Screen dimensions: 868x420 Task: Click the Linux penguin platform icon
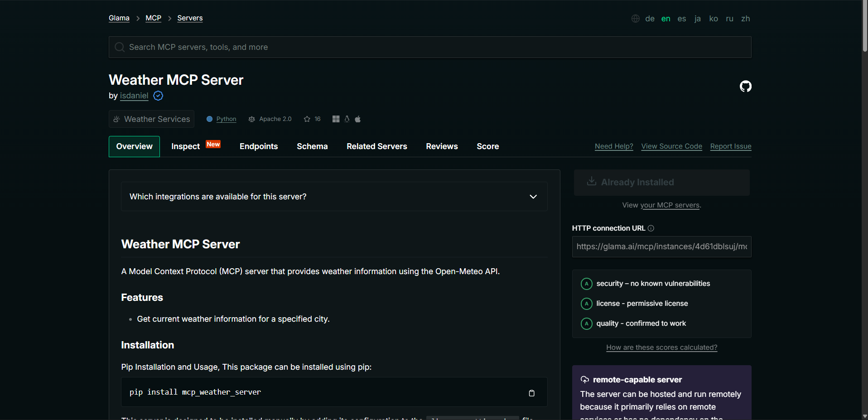click(x=347, y=119)
